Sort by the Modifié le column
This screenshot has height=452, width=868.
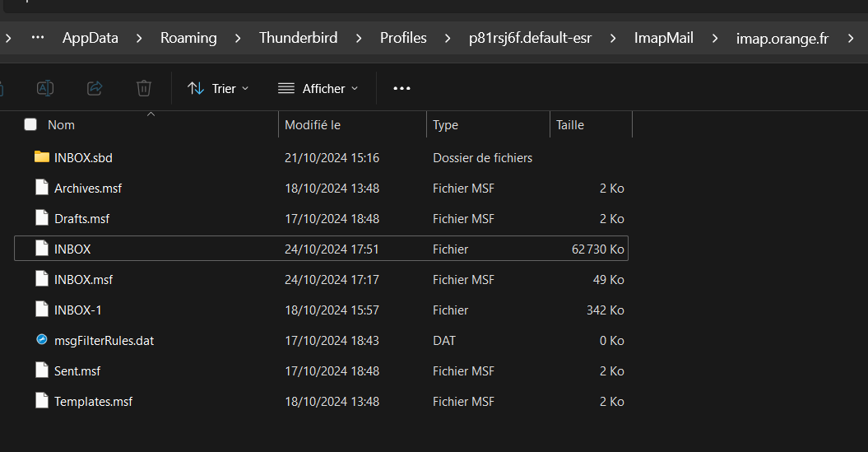click(x=313, y=125)
